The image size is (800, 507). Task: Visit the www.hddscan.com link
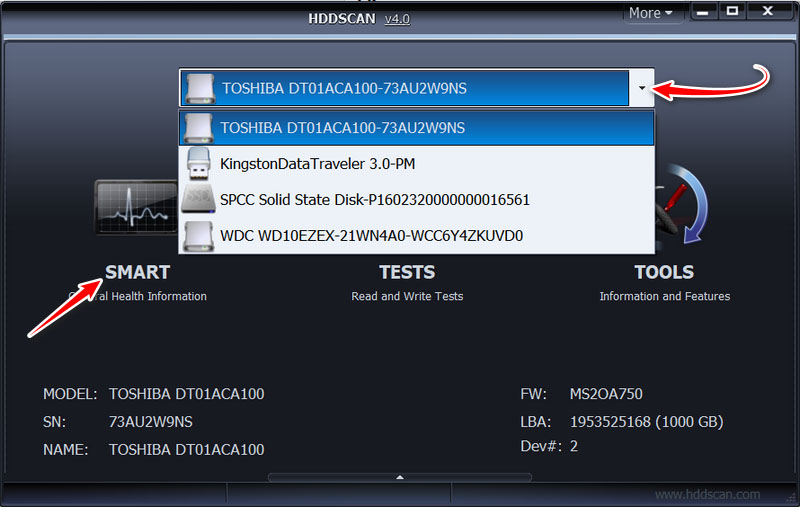click(x=707, y=494)
